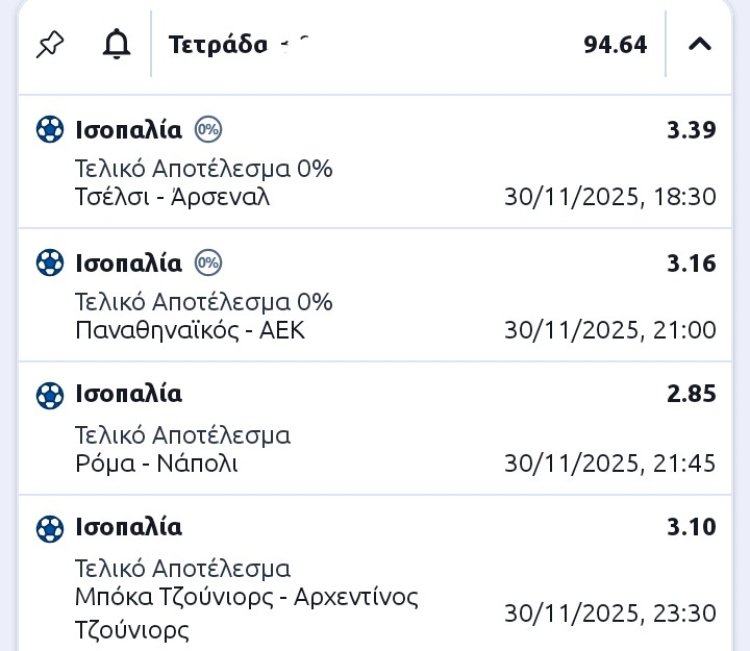Collapse the Τετράδα bet details
The height and width of the screenshot is (651, 750).
click(x=701, y=44)
